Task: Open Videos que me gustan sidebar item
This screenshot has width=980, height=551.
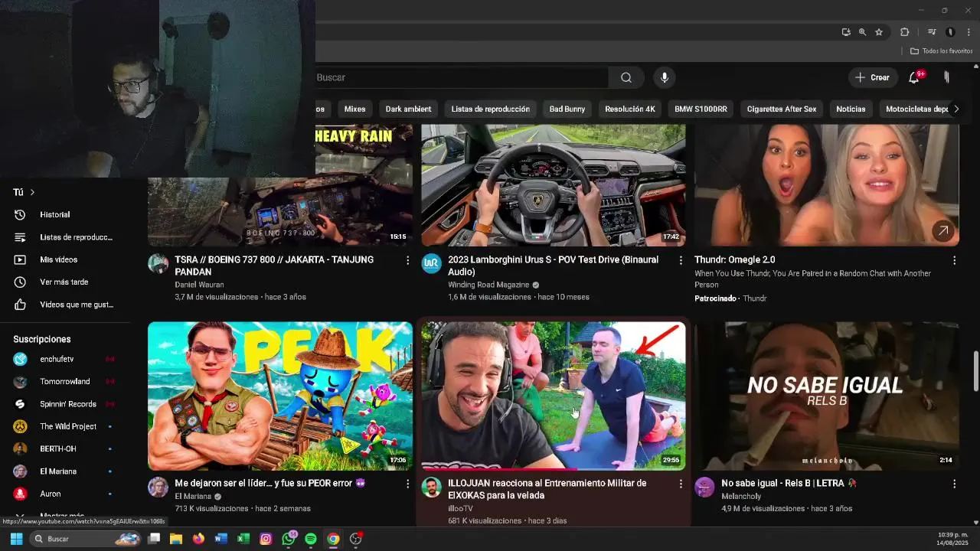Action: click(66, 305)
